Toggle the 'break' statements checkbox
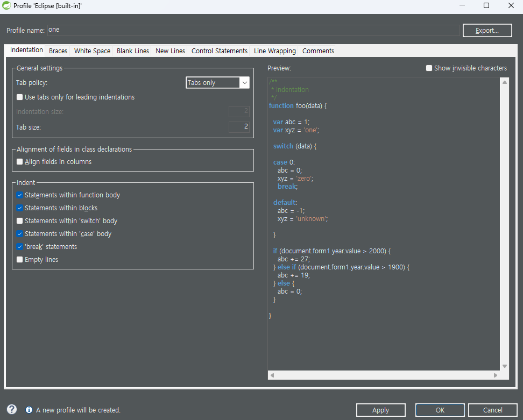This screenshot has width=523, height=420. [x=20, y=247]
